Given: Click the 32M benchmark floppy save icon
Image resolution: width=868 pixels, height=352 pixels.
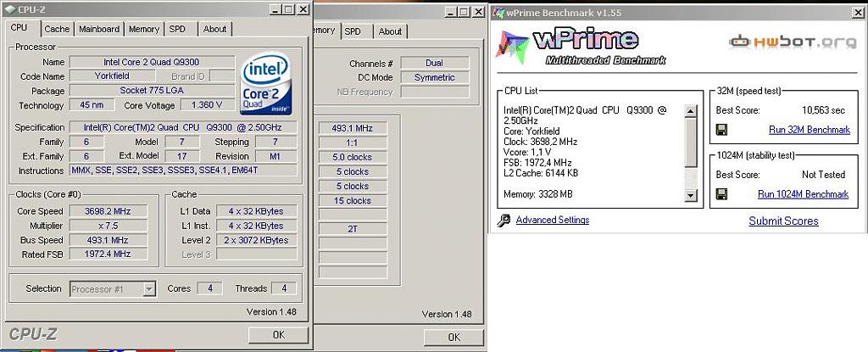Looking at the screenshot, I should [x=721, y=130].
